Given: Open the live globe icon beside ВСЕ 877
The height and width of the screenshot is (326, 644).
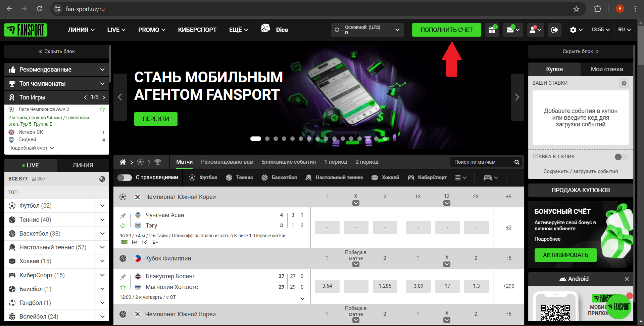Looking at the screenshot, I should pyautogui.click(x=102, y=179).
